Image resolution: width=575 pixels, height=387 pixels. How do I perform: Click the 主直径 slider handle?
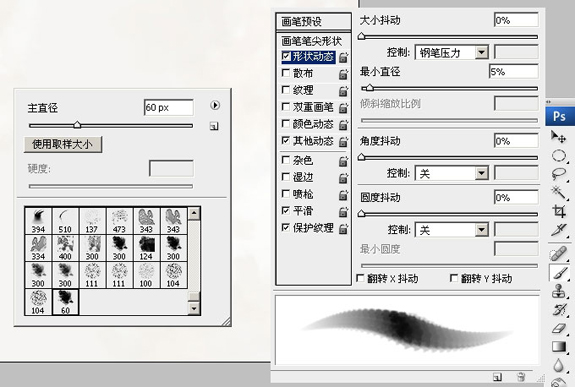click(77, 125)
